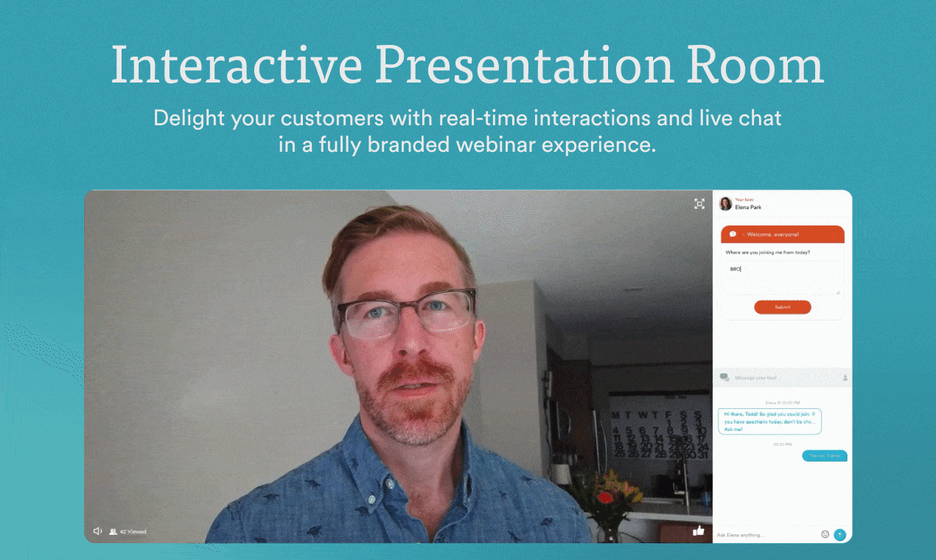This screenshot has width=936, height=560.
Task: Click Elena's 'Hi there, Todd!' chat message
Action: pos(769,421)
